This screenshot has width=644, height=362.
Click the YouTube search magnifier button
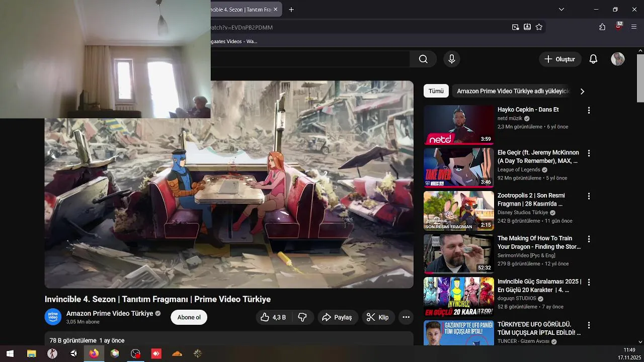tap(423, 59)
